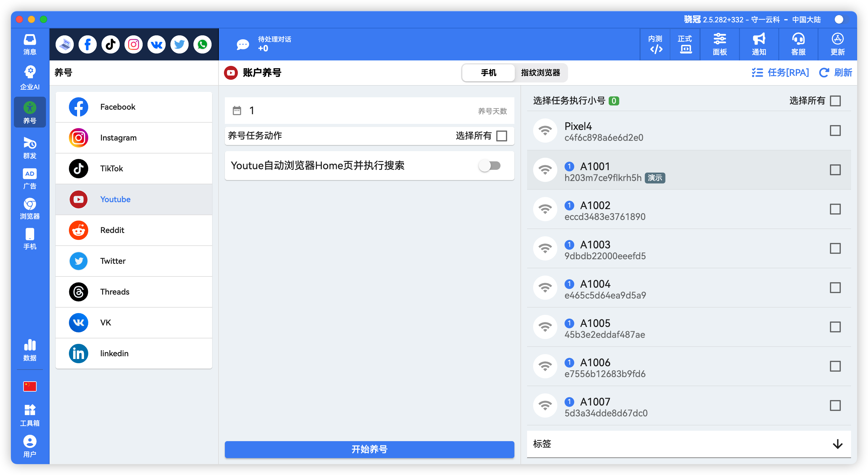Expand the 标签 section
Screen dimensions: 868x475
(837, 445)
